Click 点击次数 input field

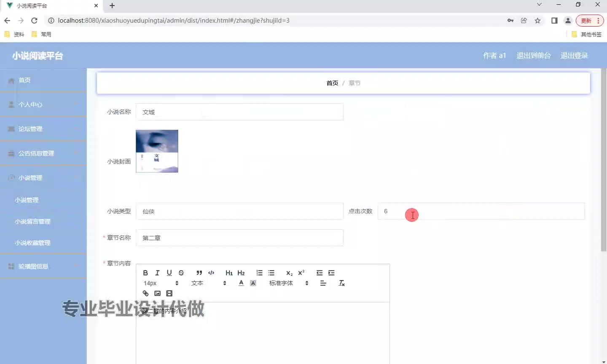coord(481,211)
